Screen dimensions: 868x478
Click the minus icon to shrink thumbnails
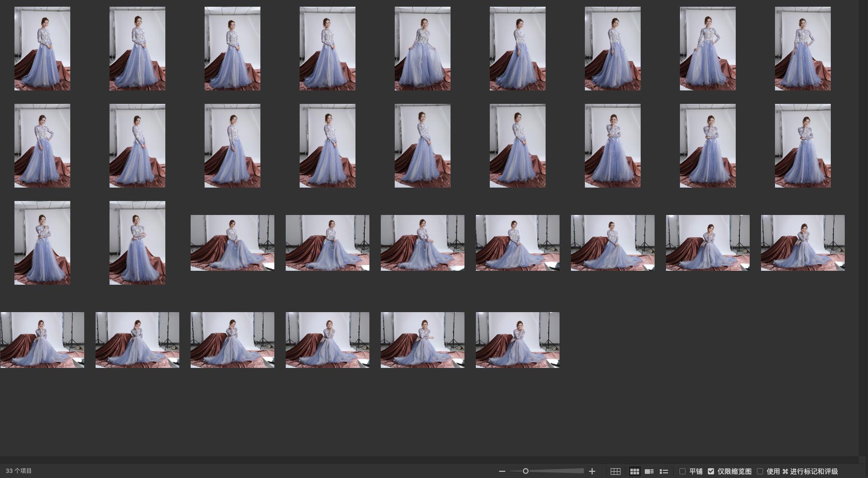point(502,471)
